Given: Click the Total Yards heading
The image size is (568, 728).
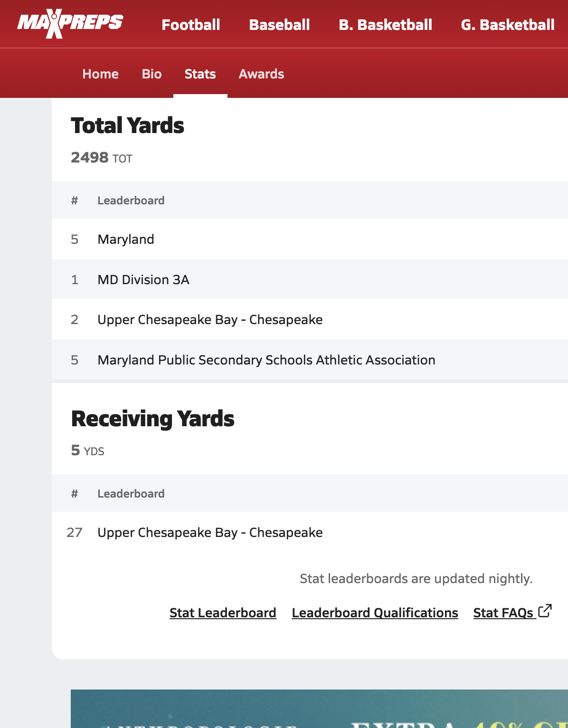Looking at the screenshot, I should tap(127, 126).
